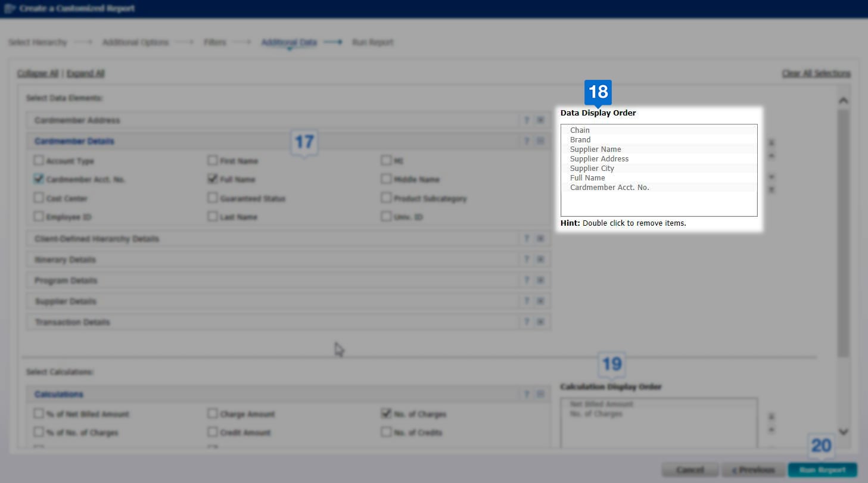Click the move-down arrow beside Data Display Order
Screen dimensions: 868x483
770,177
